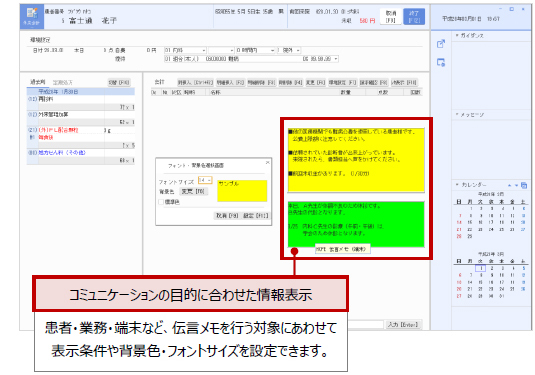Screen dimensions: 535x375
Task: Select the 処方せん料 row in history list
Action: point(81,153)
